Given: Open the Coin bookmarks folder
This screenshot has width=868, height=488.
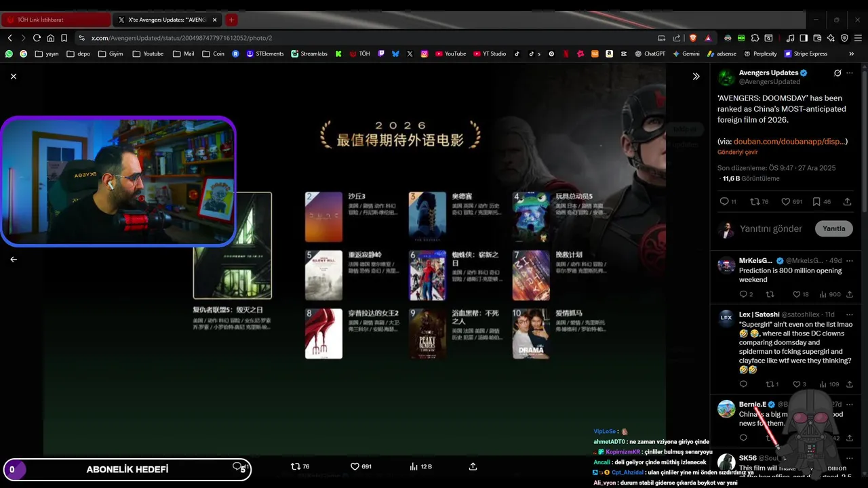Looking at the screenshot, I should click(214, 54).
